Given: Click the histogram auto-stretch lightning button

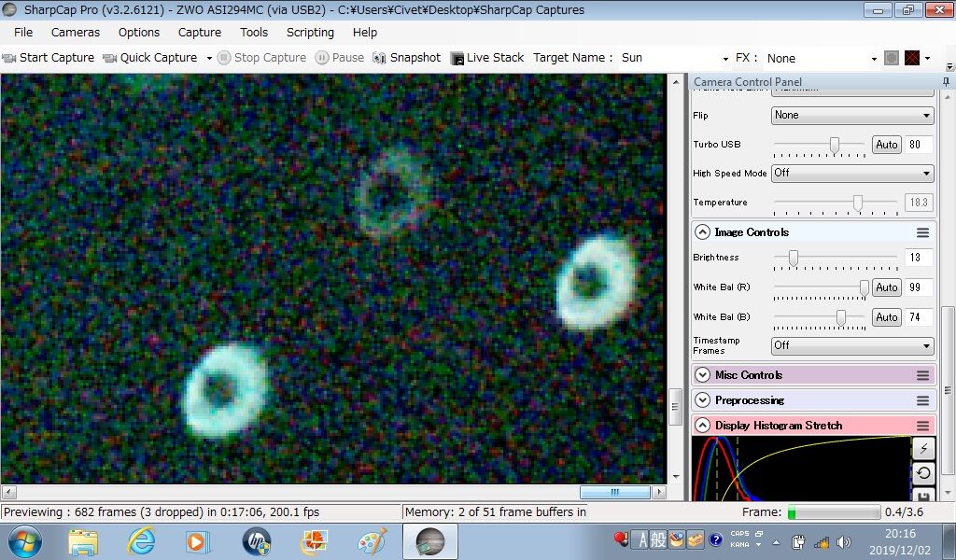Looking at the screenshot, I should [923, 449].
